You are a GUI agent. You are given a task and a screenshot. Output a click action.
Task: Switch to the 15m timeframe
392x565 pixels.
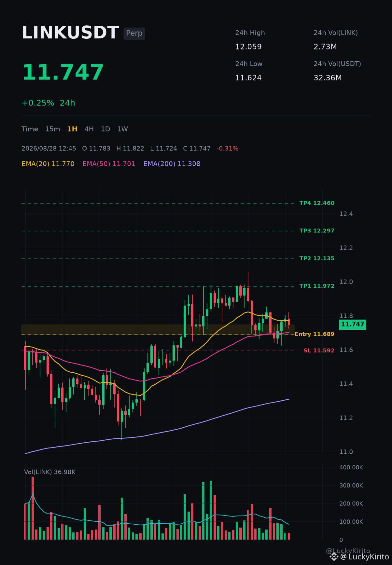(x=52, y=129)
